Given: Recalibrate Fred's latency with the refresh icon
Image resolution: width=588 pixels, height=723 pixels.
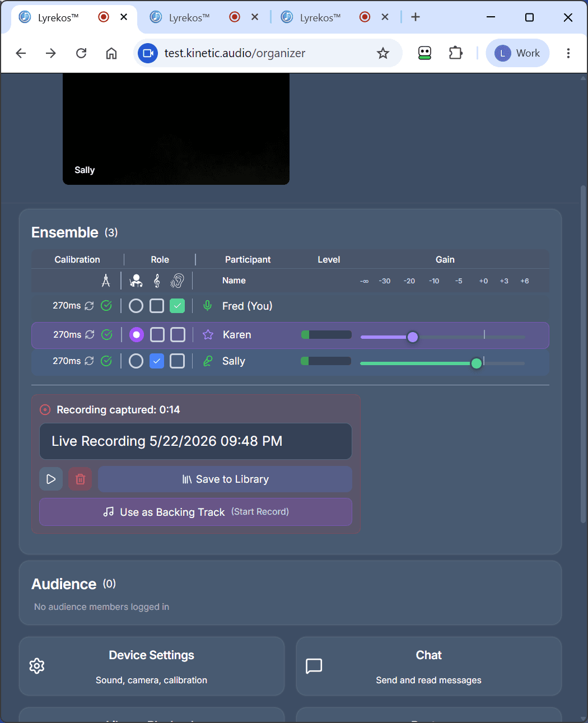Looking at the screenshot, I should (x=89, y=306).
